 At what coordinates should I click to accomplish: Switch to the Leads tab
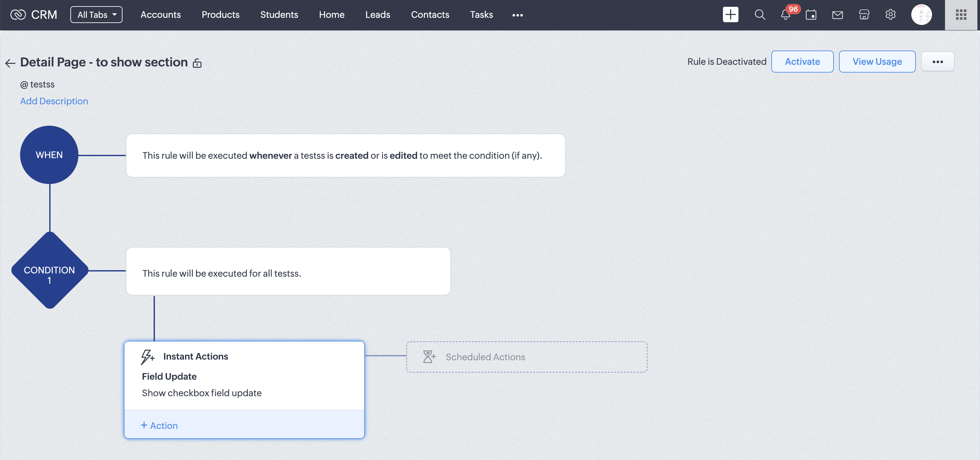pyautogui.click(x=378, y=15)
